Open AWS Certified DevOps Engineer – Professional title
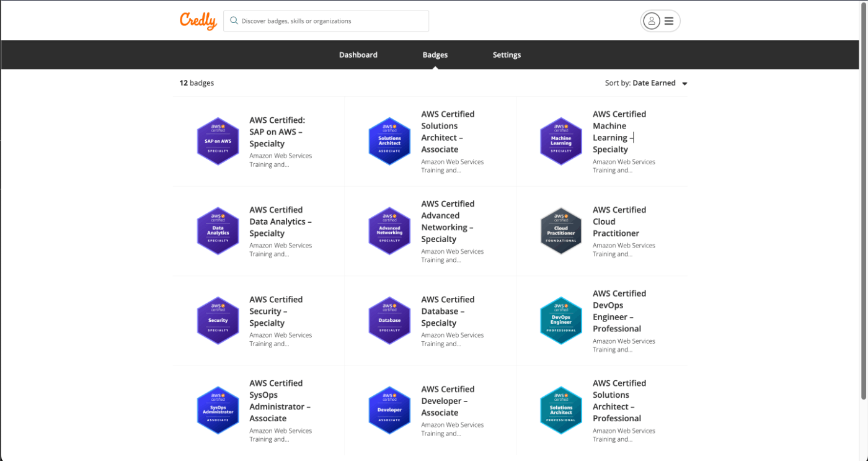Viewport: 868px width, 461px height. [x=619, y=311]
